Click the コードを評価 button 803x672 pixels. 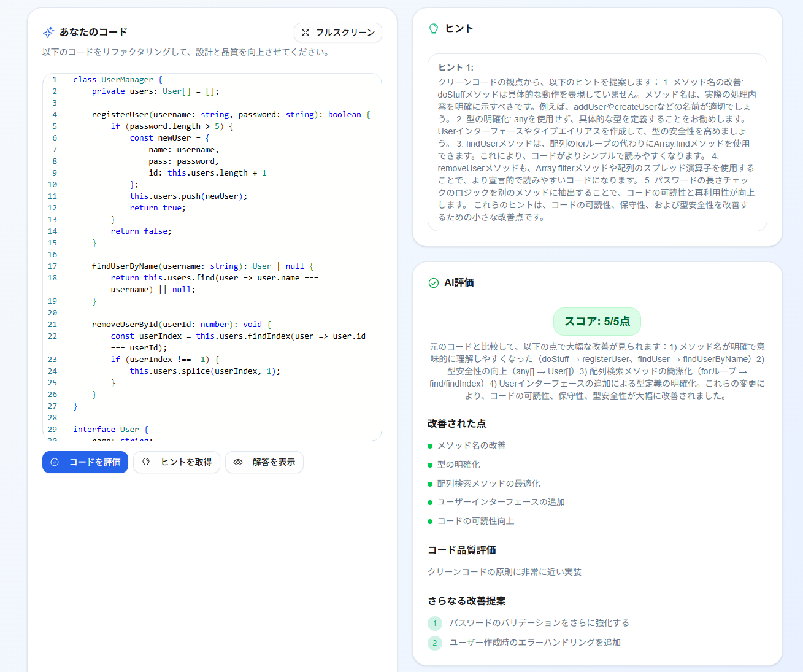(x=85, y=462)
